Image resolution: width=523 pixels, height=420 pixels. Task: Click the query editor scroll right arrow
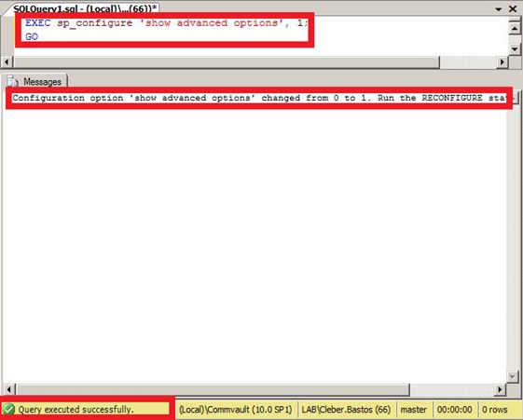[x=502, y=62]
